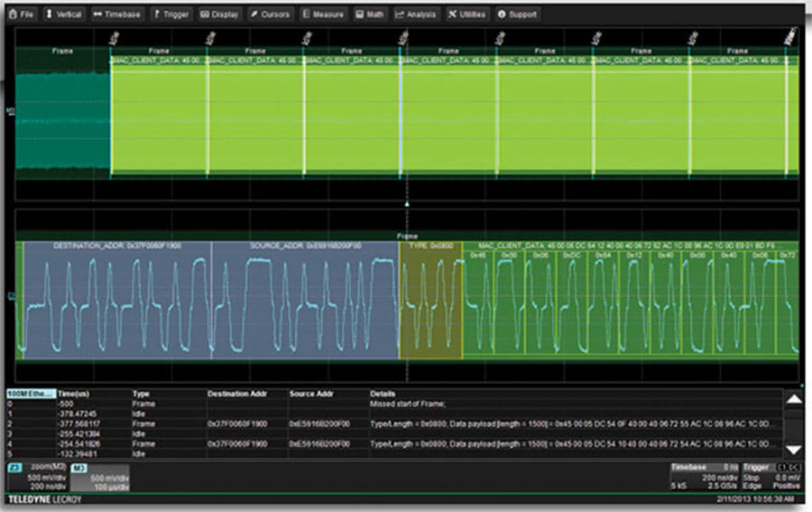Open the Trigger menu

(171, 14)
